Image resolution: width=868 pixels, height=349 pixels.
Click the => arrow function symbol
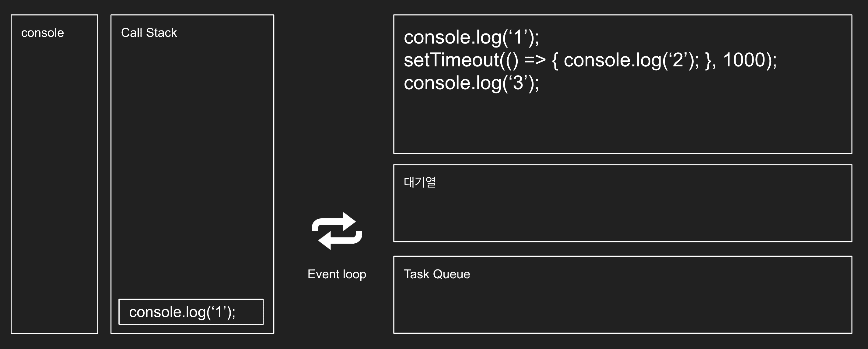click(535, 60)
